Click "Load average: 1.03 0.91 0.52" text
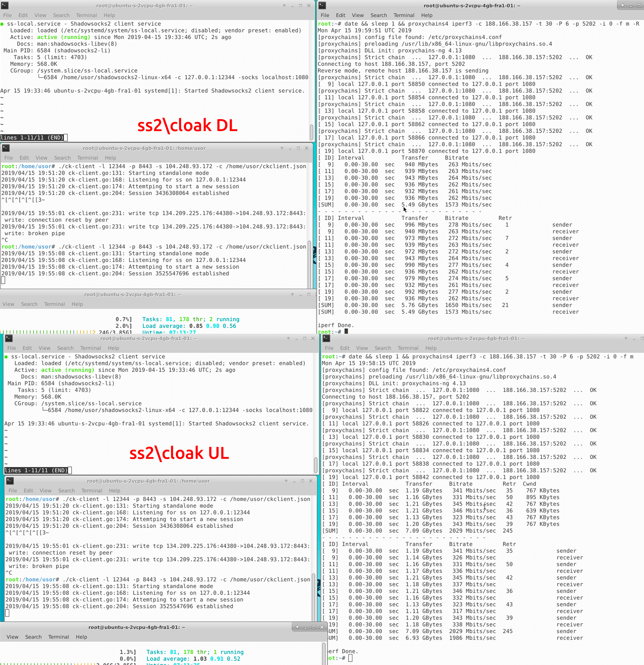Screen dimensions: 644x665 193,659
